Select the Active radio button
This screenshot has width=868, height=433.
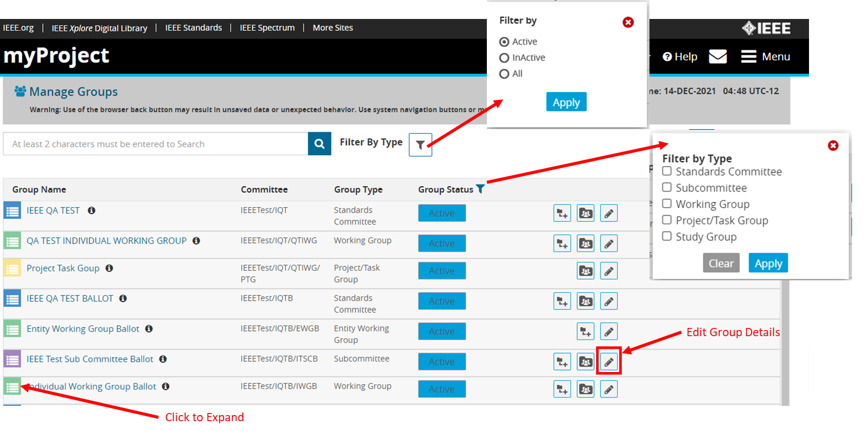[504, 42]
